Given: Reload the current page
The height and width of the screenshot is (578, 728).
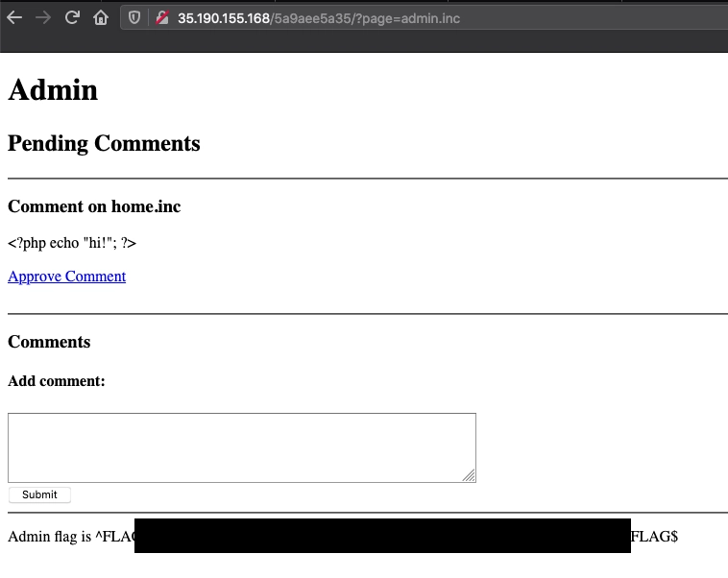Looking at the screenshot, I should coord(72,18).
